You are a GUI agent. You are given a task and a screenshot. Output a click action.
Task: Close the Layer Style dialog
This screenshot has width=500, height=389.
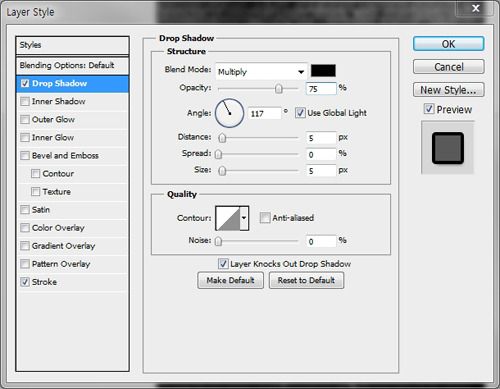pos(476,8)
